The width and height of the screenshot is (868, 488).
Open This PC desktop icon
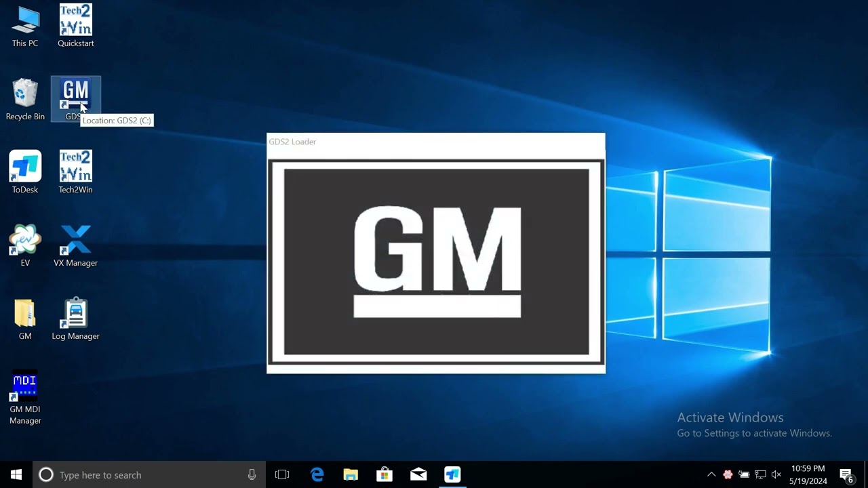(25, 27)
